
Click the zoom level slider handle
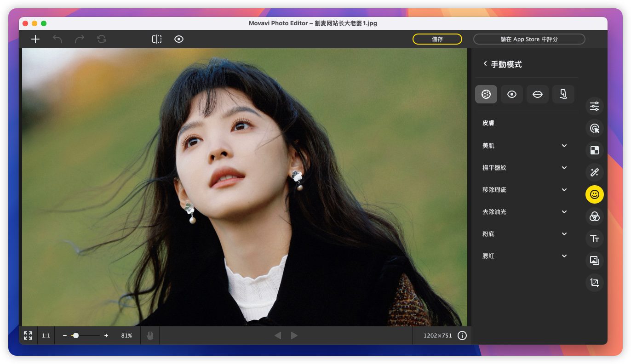pos(76,336)
